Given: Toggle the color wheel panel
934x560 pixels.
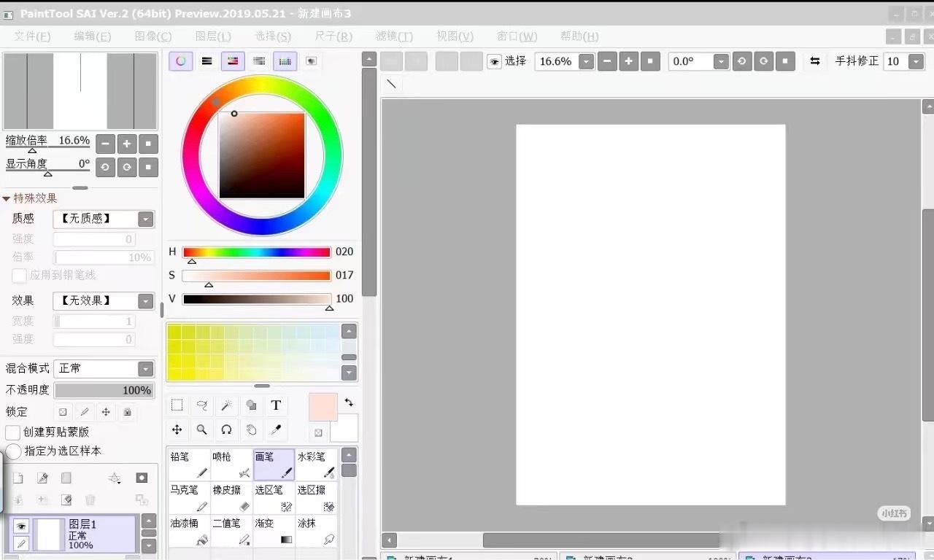Looking at the screenshot, I should 181,61.
